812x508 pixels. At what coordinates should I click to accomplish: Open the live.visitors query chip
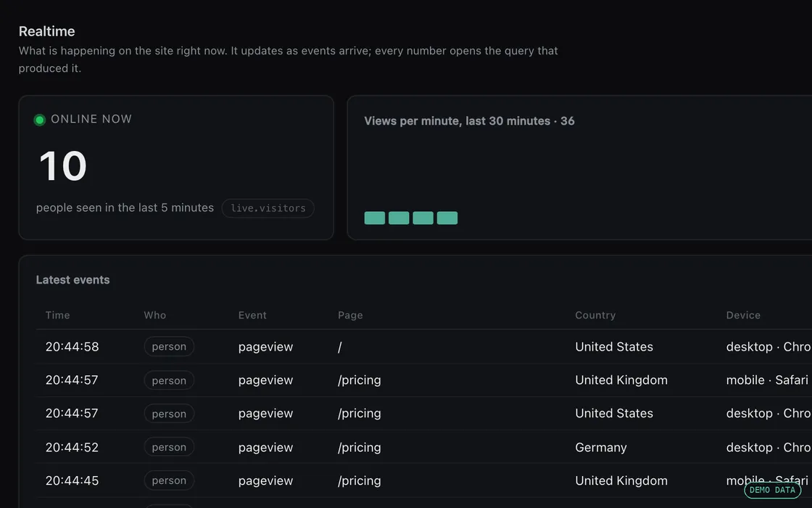(x=268, y=208)
